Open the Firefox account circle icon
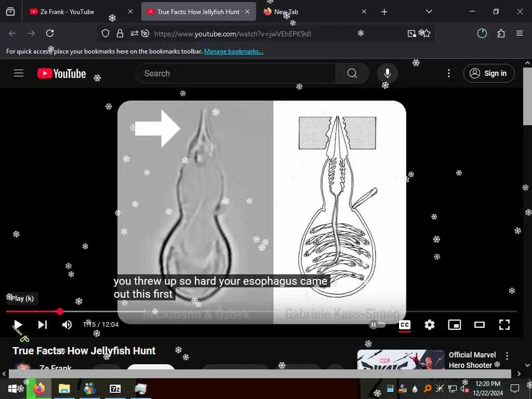This screenshot has width=532, height=399. click(482, 33)
